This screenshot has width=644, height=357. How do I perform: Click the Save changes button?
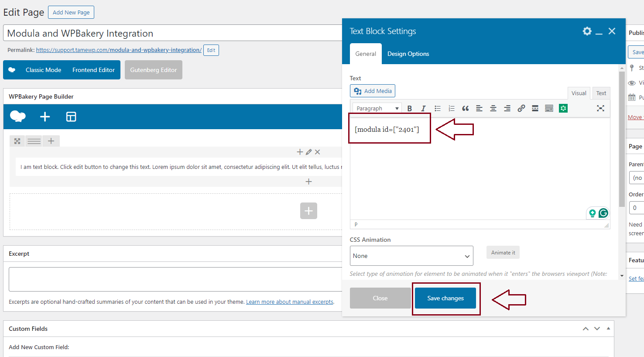[445, 299]
